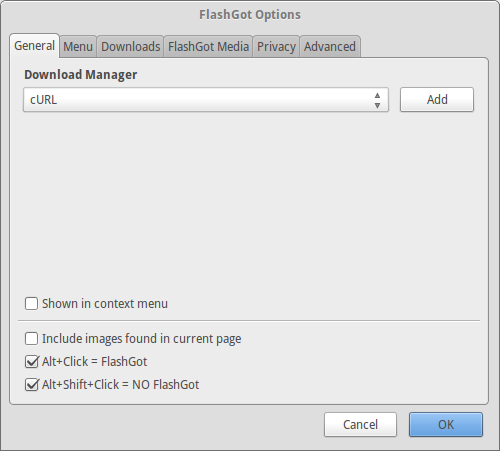The height and width of the screenshot is (451, 500).
Task: Click the up/down arrows on the cURL combo box
Action: pyautogui.click(x=377, y=100)
